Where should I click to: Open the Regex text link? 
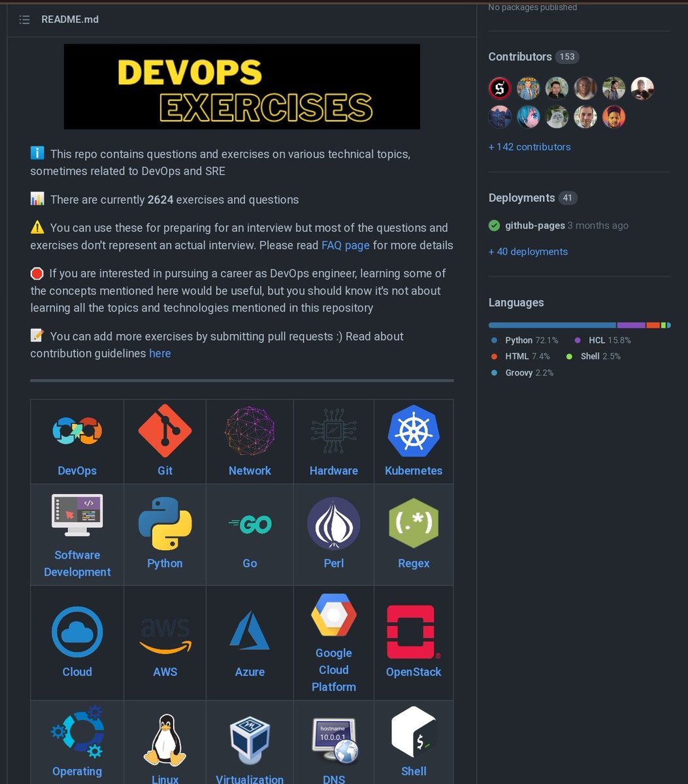[x=414, y=563]
